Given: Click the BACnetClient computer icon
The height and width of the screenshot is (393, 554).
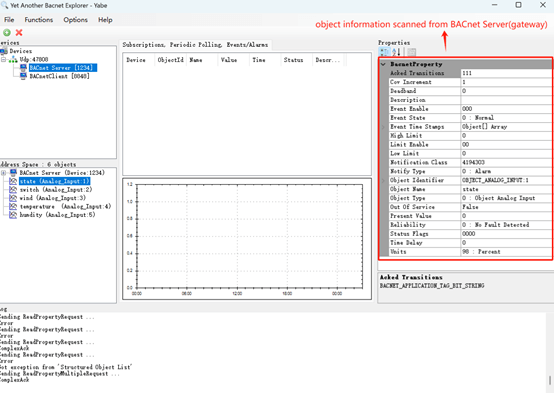Looking at the screenshot, I should pos(23,76).
